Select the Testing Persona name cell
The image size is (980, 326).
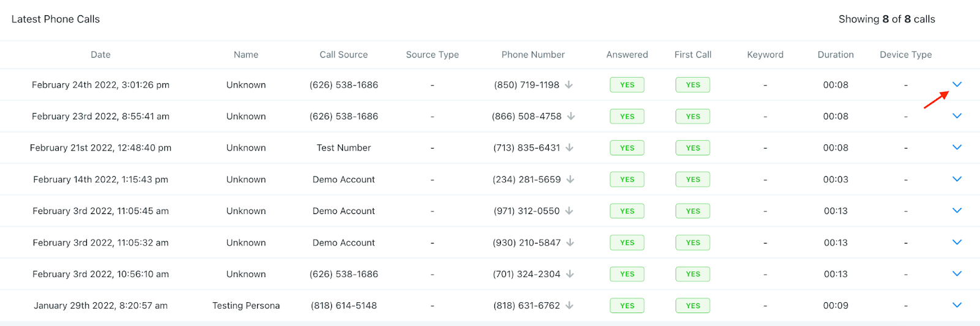[x=246, y=306]
